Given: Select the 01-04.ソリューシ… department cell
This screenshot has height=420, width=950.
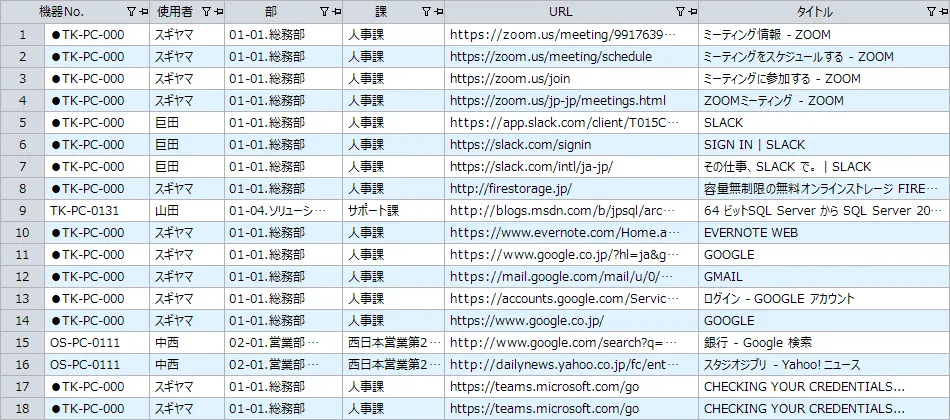Looking at the screenshot, I should 284,211.
